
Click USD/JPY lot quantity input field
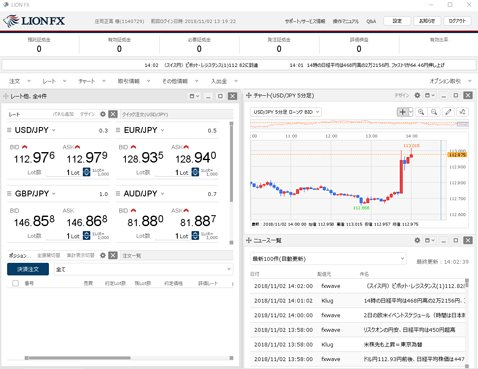(63, 172)
